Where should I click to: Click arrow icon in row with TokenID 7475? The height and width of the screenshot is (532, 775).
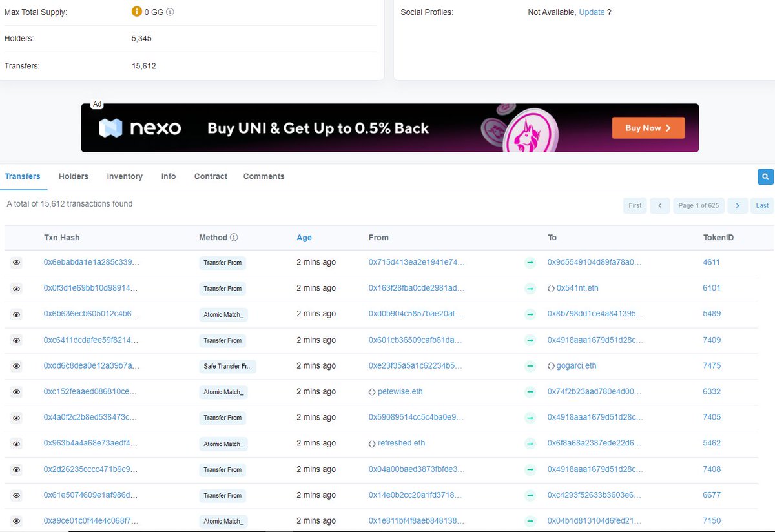point(530,366)
